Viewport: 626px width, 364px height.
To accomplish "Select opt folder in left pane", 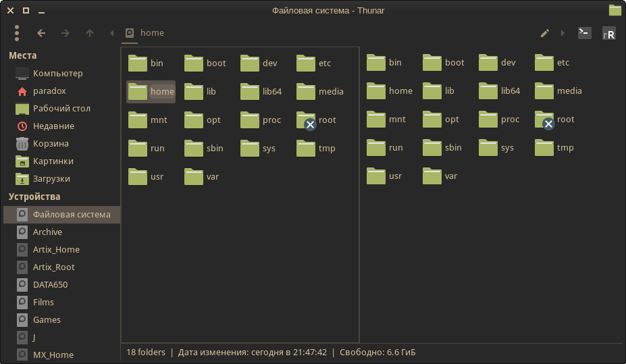I will pos(202,120).
